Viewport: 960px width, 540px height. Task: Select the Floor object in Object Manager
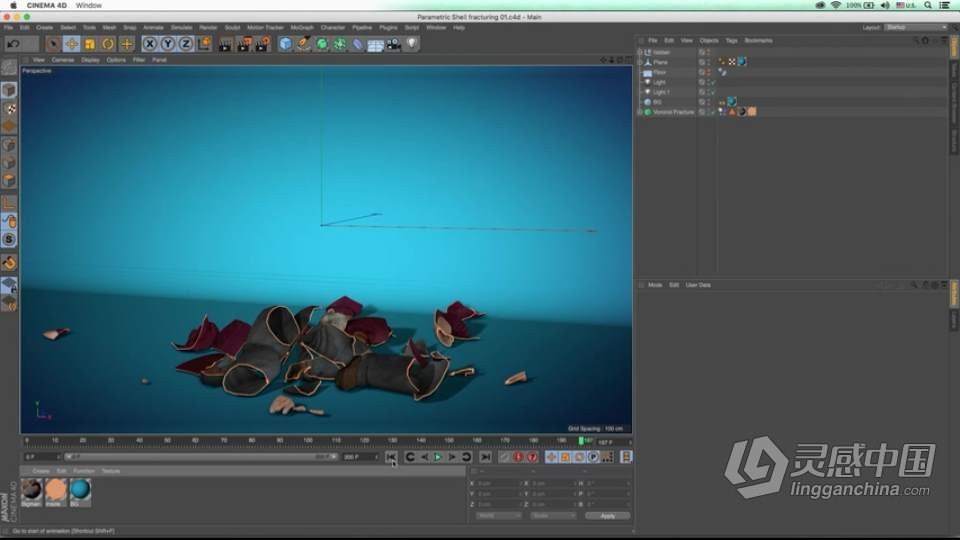click(x=660, y=72)
